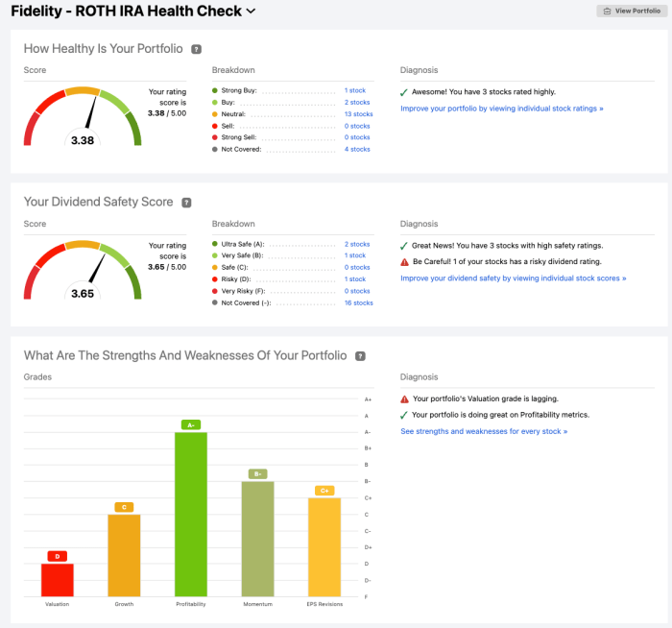Open the portfolio name dropdown chevron

tap(252, 12)
